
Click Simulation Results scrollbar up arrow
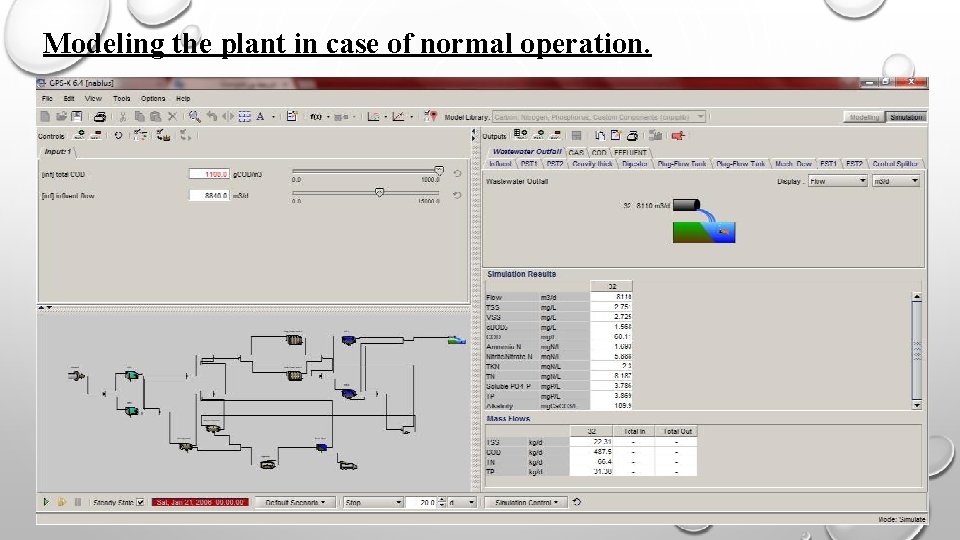tap(917, 296)
